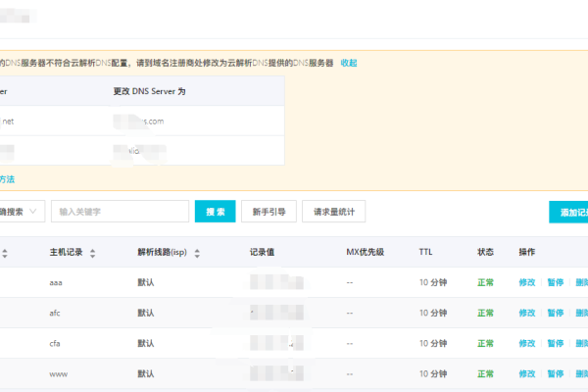Image resolution: width=588 pixels, height=392 pixels.
Task: Sort by 主机记录 column arrows
Action: click(x=93, y=253)
